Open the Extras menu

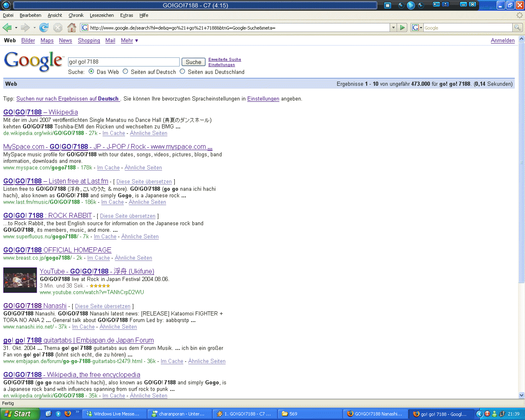(127, 15)
